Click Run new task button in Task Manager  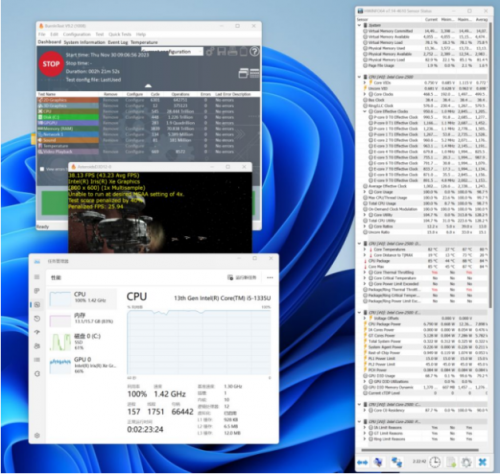point(242,277)
